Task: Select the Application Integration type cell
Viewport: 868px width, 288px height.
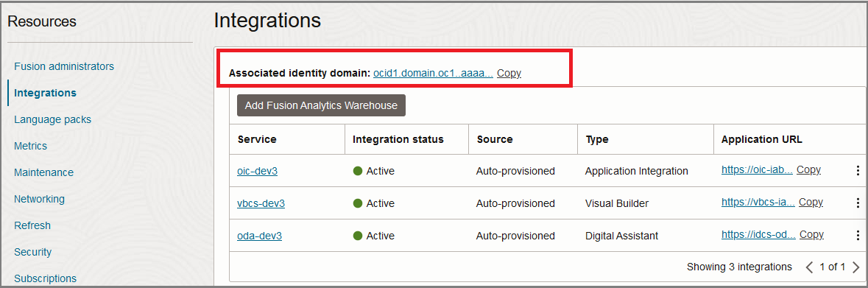Action: (x=637, y=171)
